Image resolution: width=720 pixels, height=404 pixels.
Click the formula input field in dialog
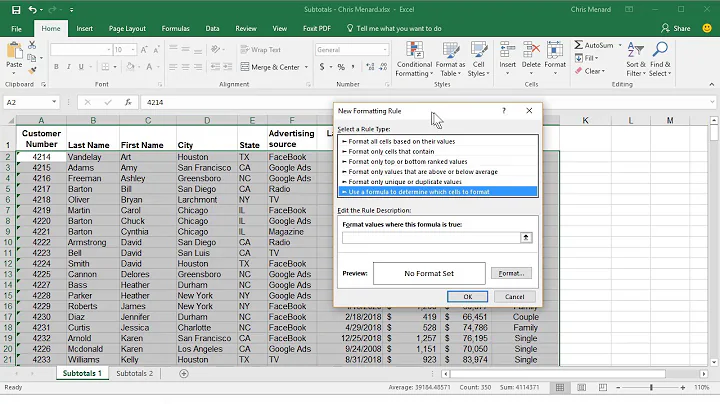point(431,238)
